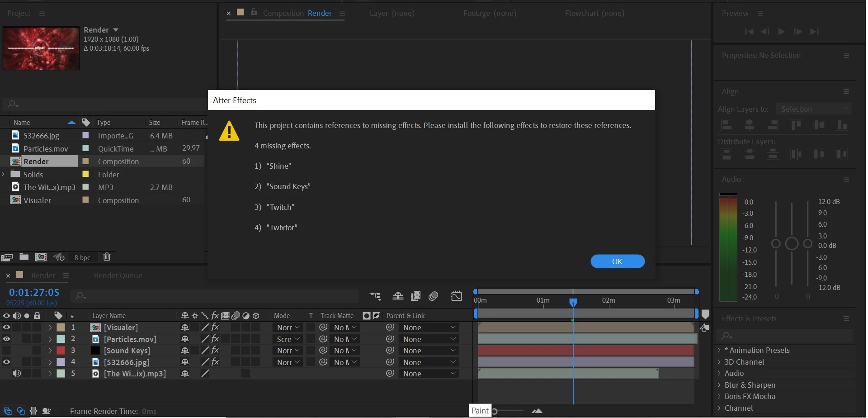This screenshot has width=868, height=418.
Task: Click the Align Bottom icon
Action: click(842, 125)
